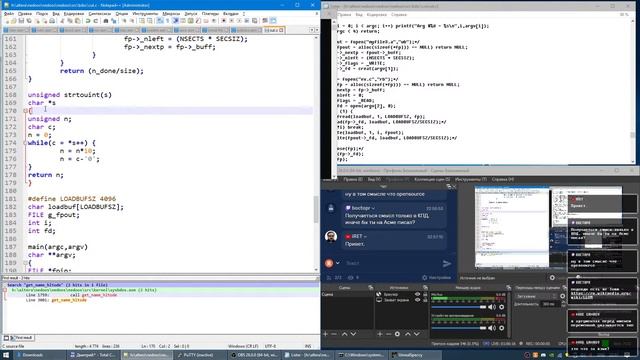Lock the Браузер source
Screen dimensions: 640x360
425,294
